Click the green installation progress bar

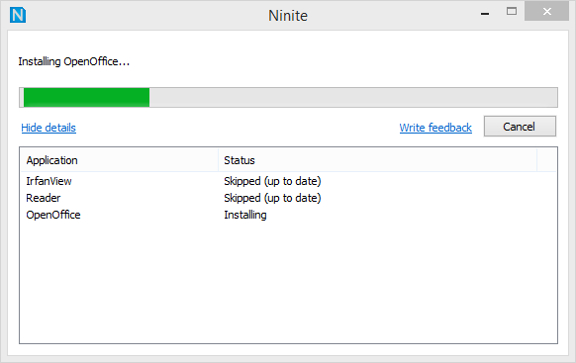pyautogui.click(x=288, y=97)
